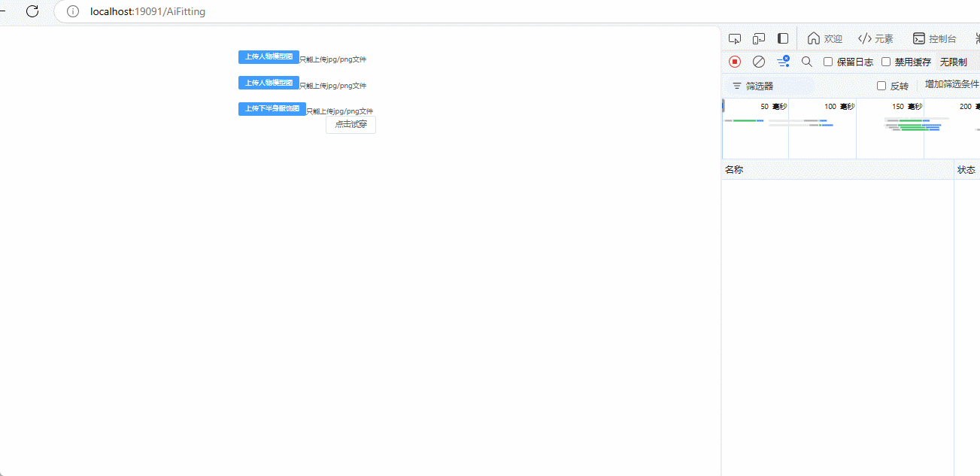Enable the 保留日志 checkbox
This screenshot has width=980, height=476.
coord(828,62)
